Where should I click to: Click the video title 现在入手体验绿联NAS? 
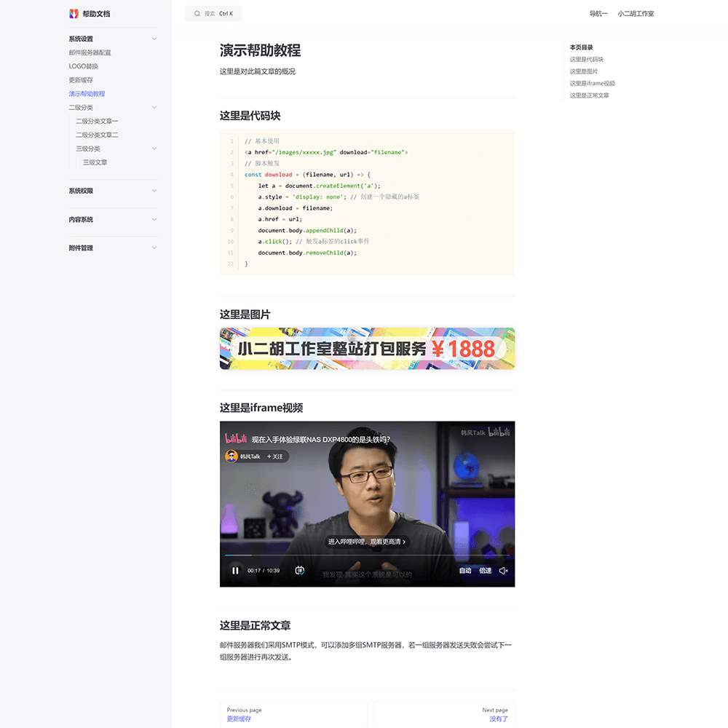point(321,440)
